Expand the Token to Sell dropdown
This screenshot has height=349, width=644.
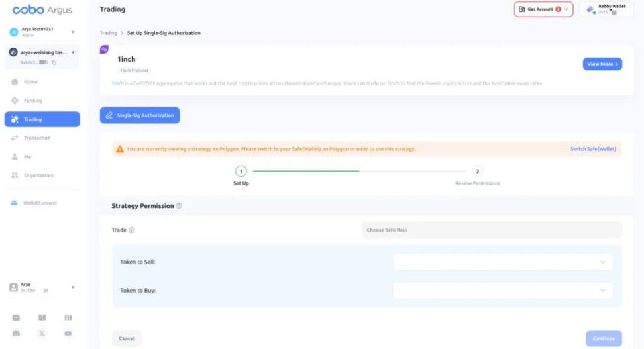tap(503, 262)
